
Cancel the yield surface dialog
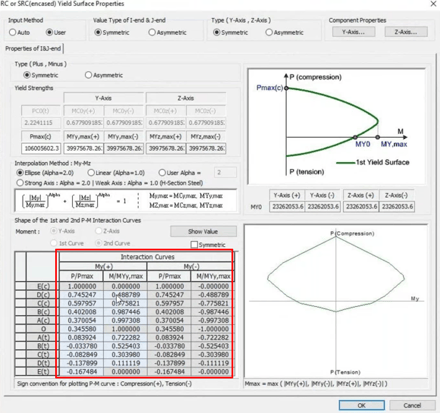pos(412,405)
